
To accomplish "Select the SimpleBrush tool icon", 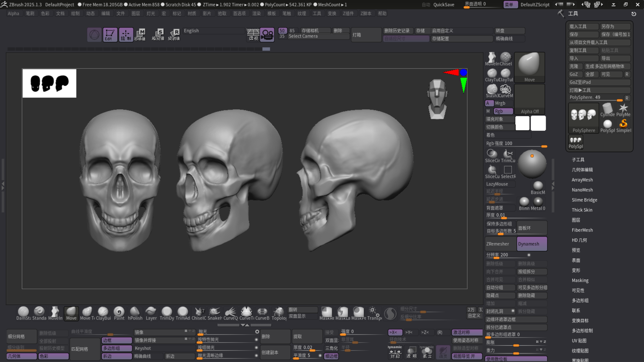I will pos(624,126).
